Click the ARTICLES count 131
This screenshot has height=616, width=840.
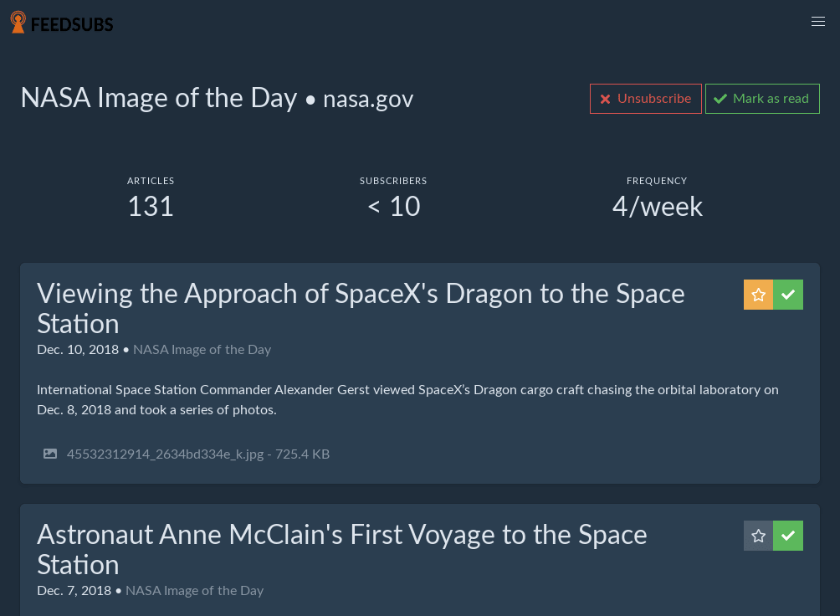click(151, 205)
